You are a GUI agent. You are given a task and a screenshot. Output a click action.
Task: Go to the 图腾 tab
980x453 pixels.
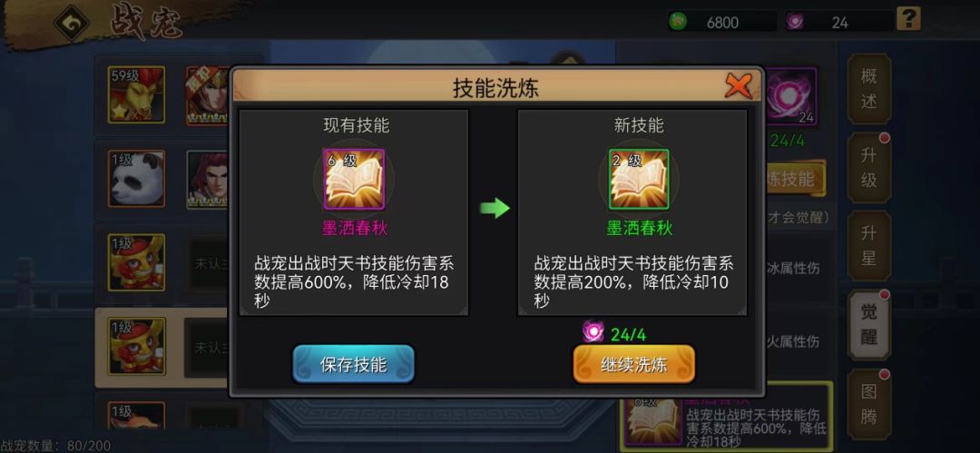click(x=868, y=403)
